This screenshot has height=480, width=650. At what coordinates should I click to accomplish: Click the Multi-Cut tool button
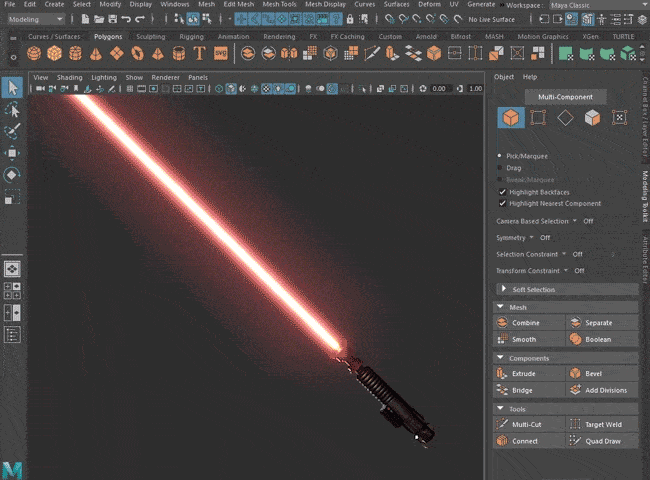pyautogui.click(x=529, y=424)
